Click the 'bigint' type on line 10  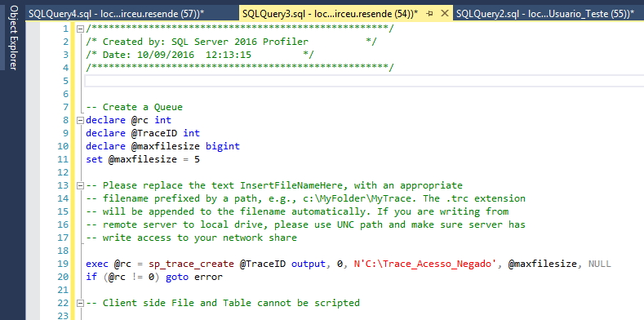(x=223, y=146)
